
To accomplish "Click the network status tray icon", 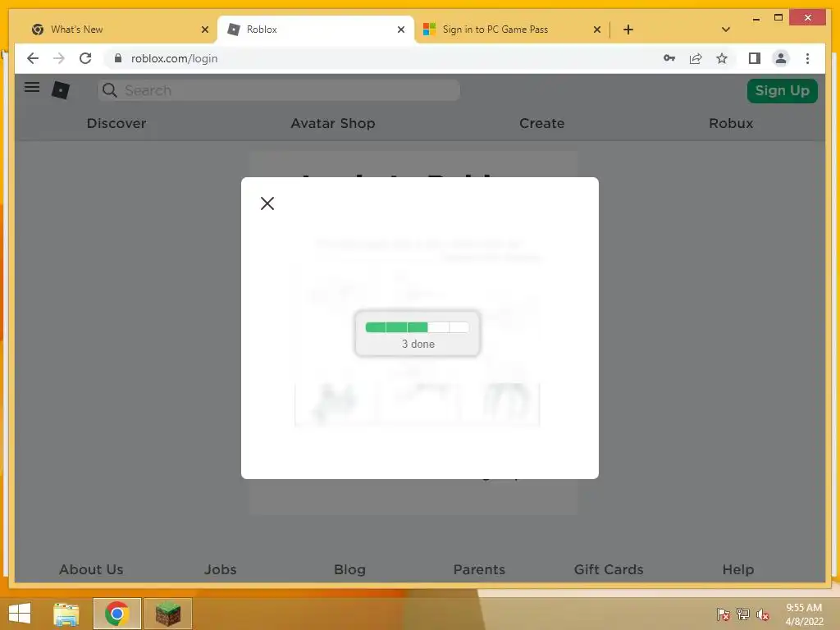I will [743, 614].
